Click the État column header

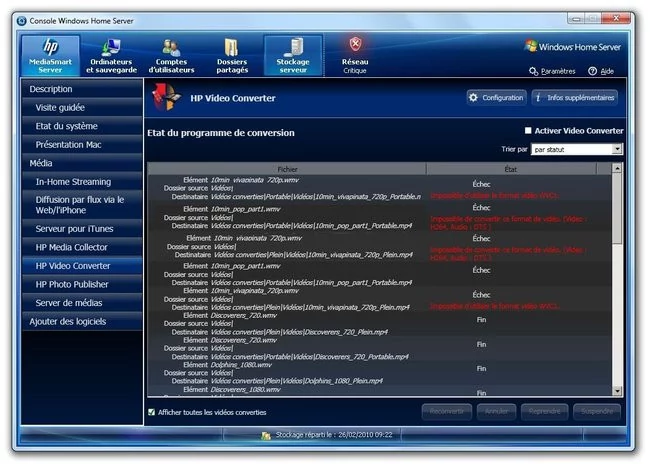point(511,169)
